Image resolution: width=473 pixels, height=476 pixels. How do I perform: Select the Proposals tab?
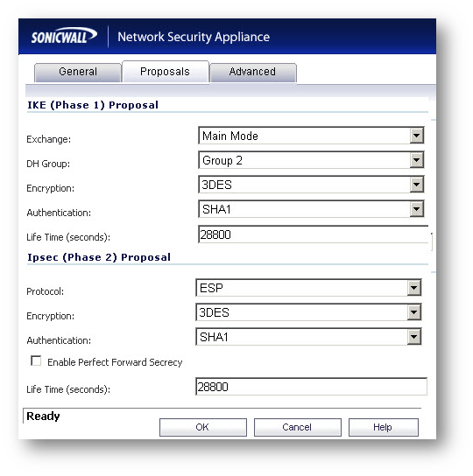click(165, 72)
